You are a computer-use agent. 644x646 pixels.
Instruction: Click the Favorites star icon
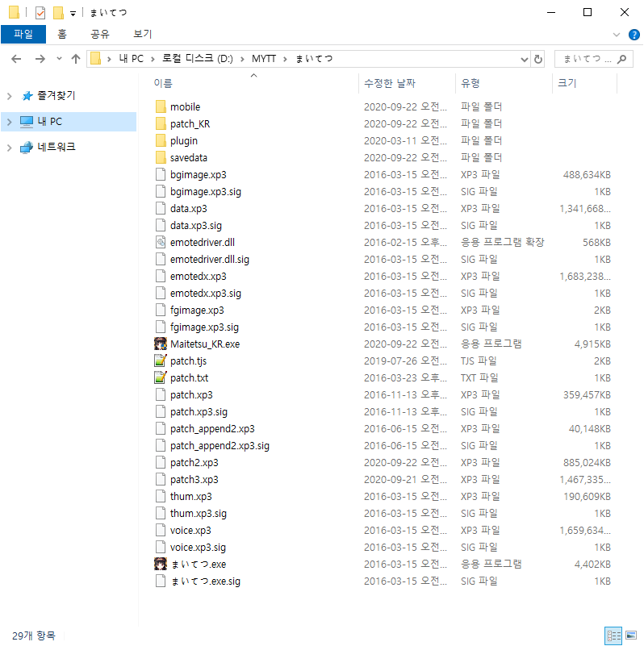click(x=27, y=96)
